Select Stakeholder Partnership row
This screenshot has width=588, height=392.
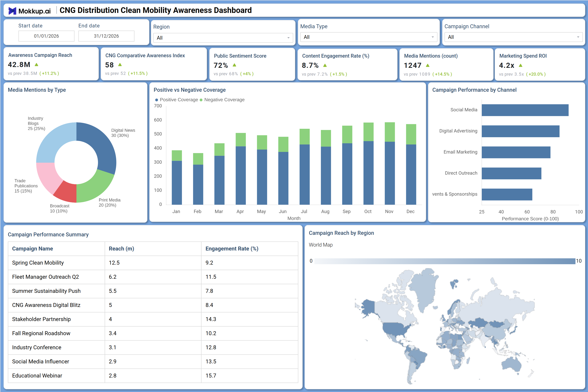pyautogui.click(x=153, y=319)
